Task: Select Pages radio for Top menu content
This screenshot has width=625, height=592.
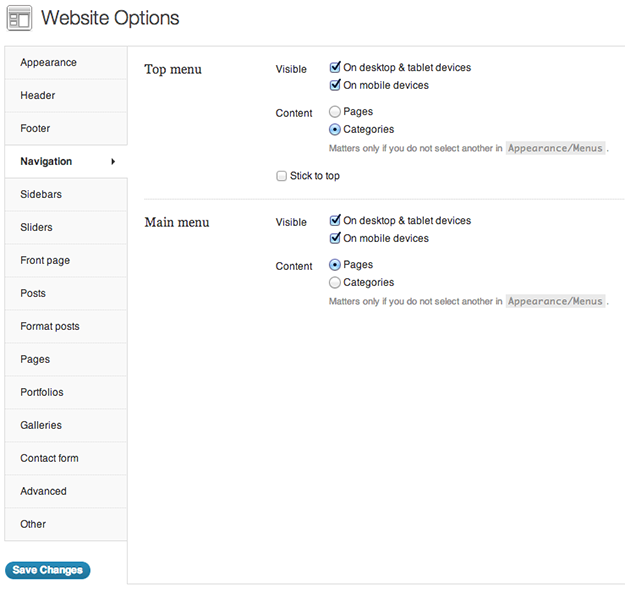Action: (x=335, y=112)
